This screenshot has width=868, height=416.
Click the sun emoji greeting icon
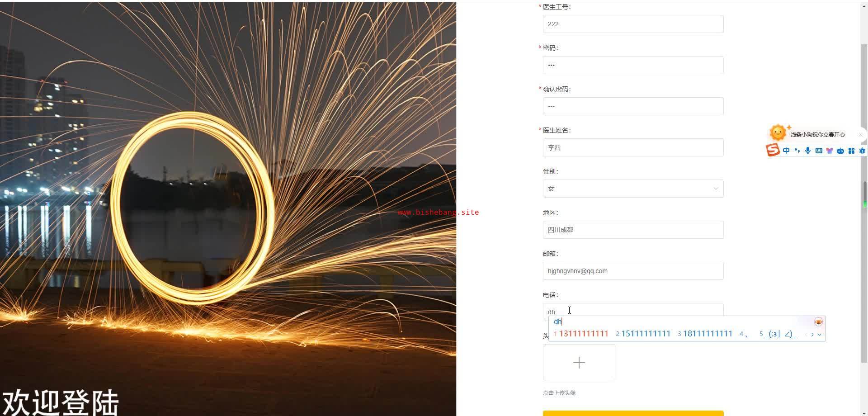click(778, 132)
